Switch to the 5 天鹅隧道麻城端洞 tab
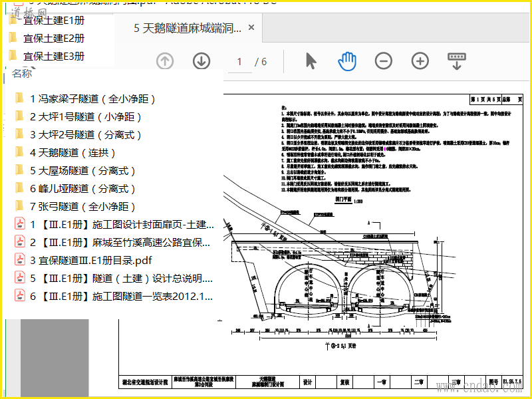The image size is (532, 399). tap(188, 28)
